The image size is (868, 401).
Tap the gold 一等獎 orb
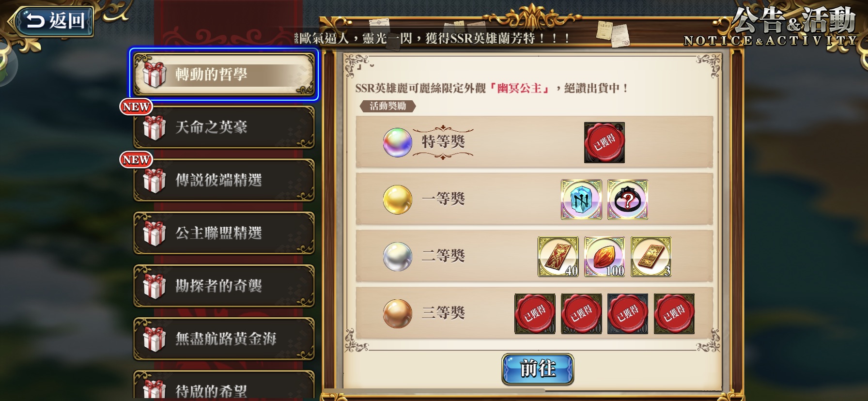tap(398, 200)
